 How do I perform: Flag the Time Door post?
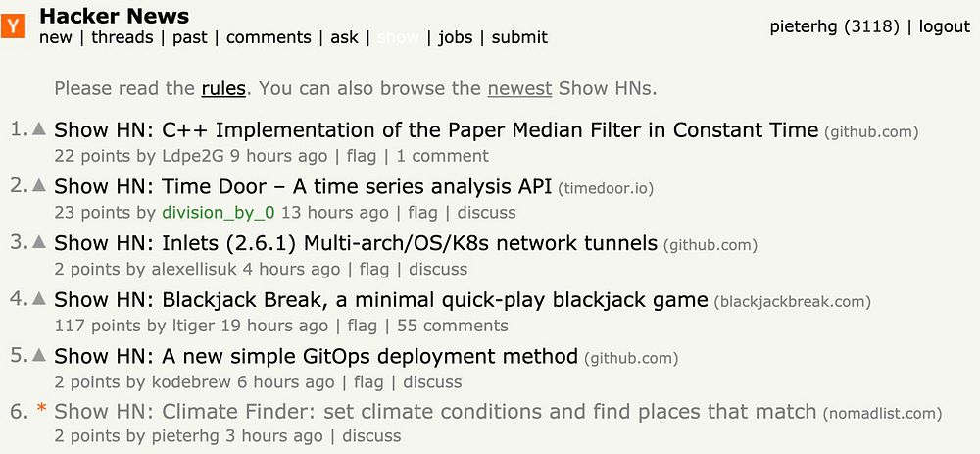[422, 212]
